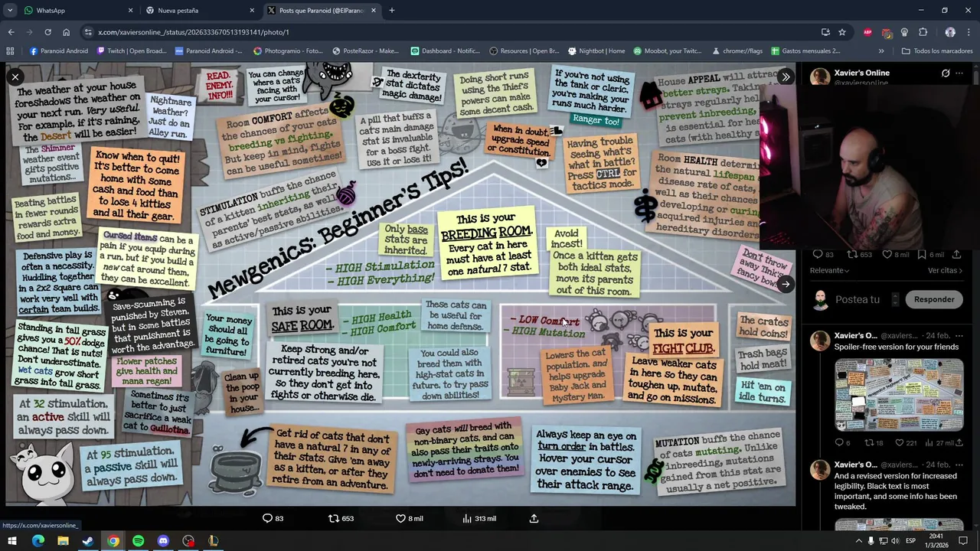Screen dimensions: 980x551
Task: Bookmark this page with the star
Action: [842, 32]
